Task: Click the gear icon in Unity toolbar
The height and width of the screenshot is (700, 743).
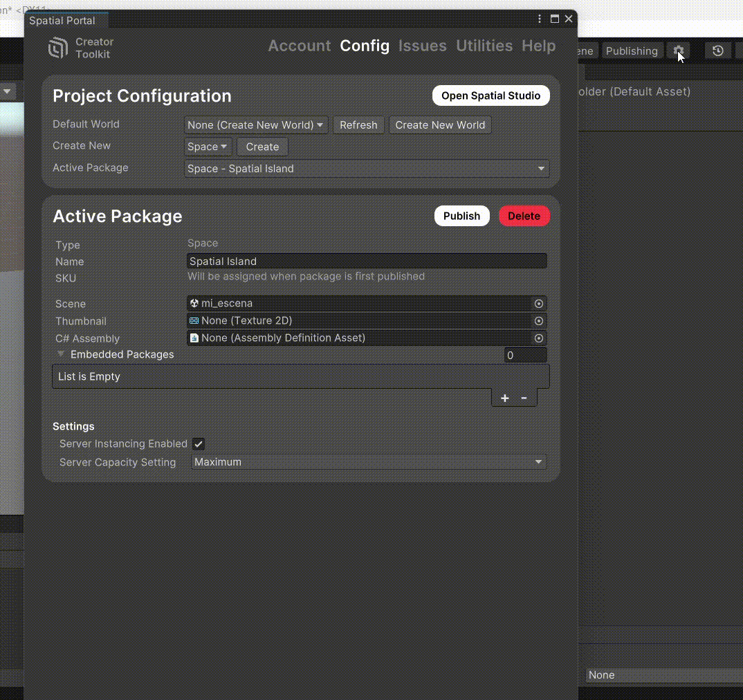Action: click(679, 50)
